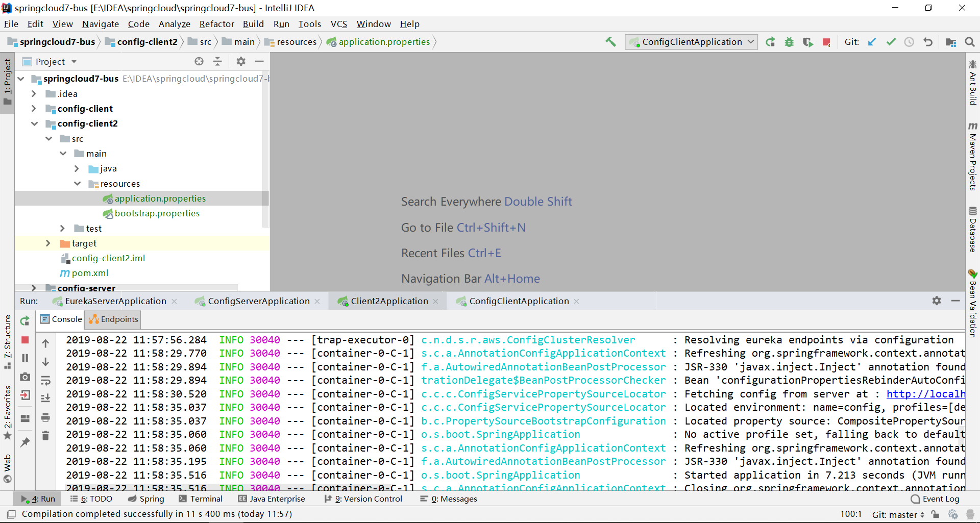Image resolution: width=980 pixels, height=523 pixels.
Task: Stop the running application in toolbar
Action: [826, 42]
